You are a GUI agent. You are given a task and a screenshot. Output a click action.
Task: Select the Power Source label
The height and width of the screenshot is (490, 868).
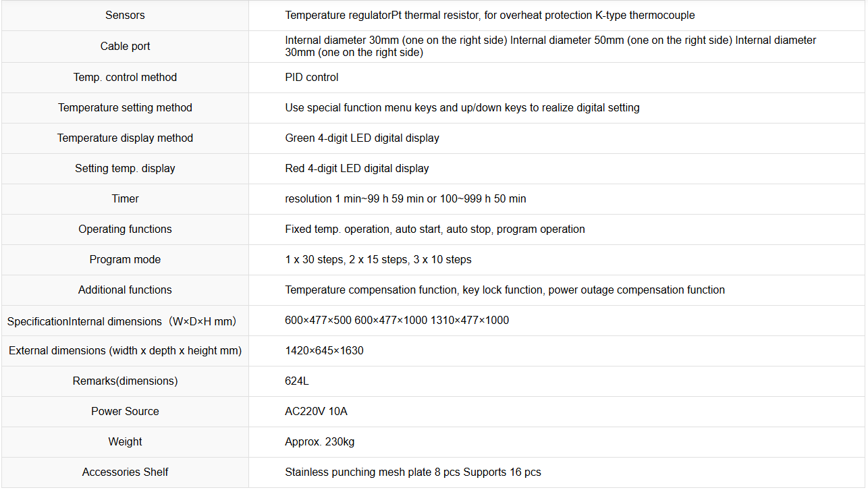[125, 411]
